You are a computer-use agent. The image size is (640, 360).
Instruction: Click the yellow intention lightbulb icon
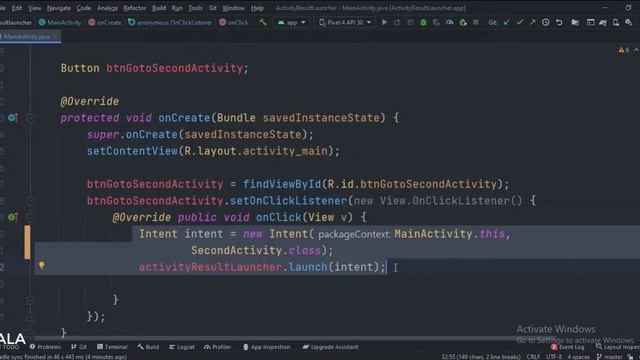pos(42,265)
